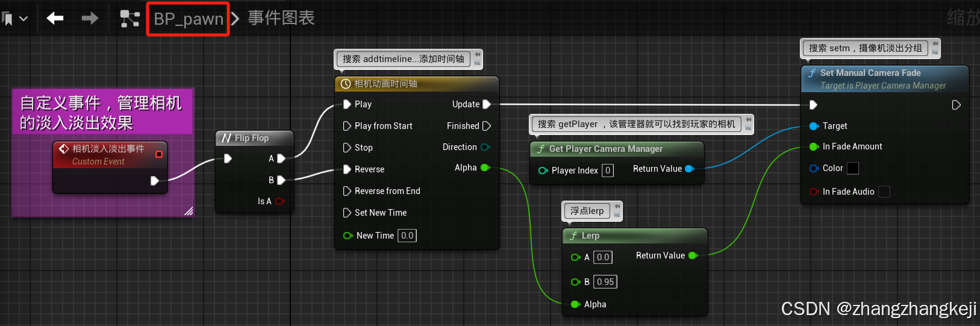This screenshot has width=980, height=326.
Task: Click the In Fade Audio pin
Action: 814,192
